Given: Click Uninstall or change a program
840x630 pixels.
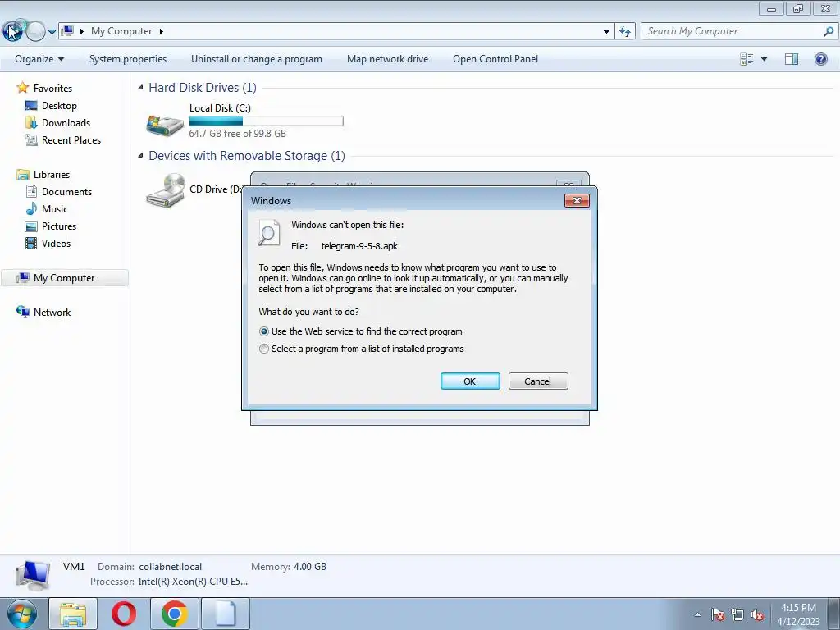Looking at the screenshot, I should pyautogui.click(x=257, y=59).
